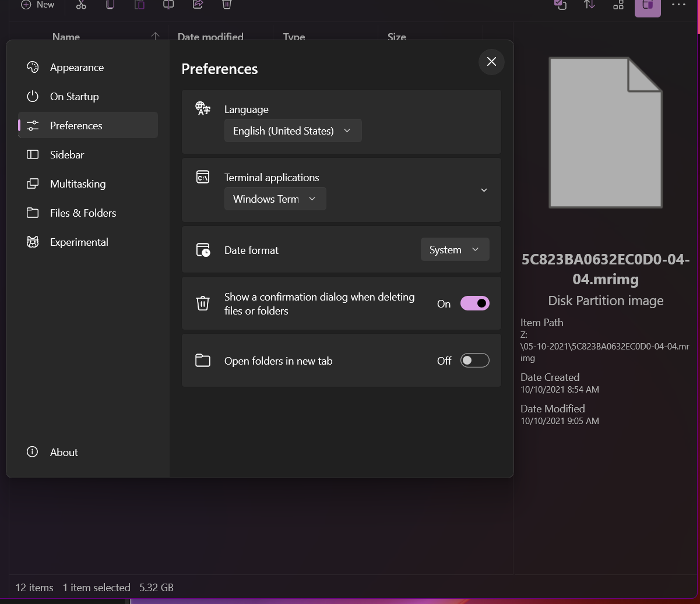Click the New button in toolbar
This screenshot has height=604, width=700.
coord(37,5)
